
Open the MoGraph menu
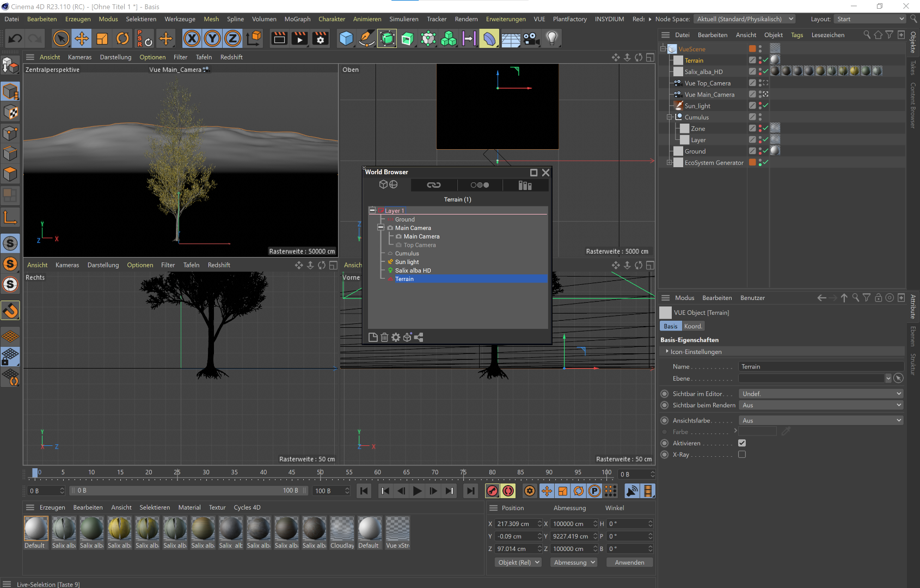[297, 19]
